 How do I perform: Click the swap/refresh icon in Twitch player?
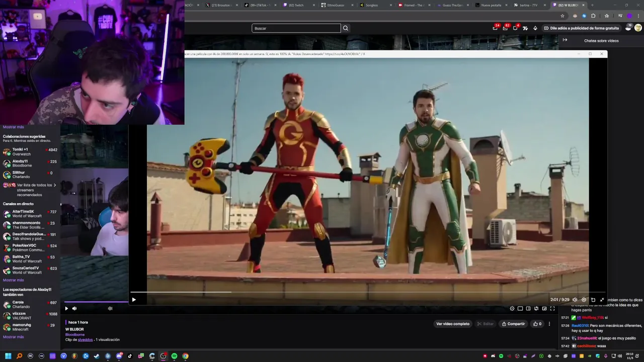click(x=536, y=309)
